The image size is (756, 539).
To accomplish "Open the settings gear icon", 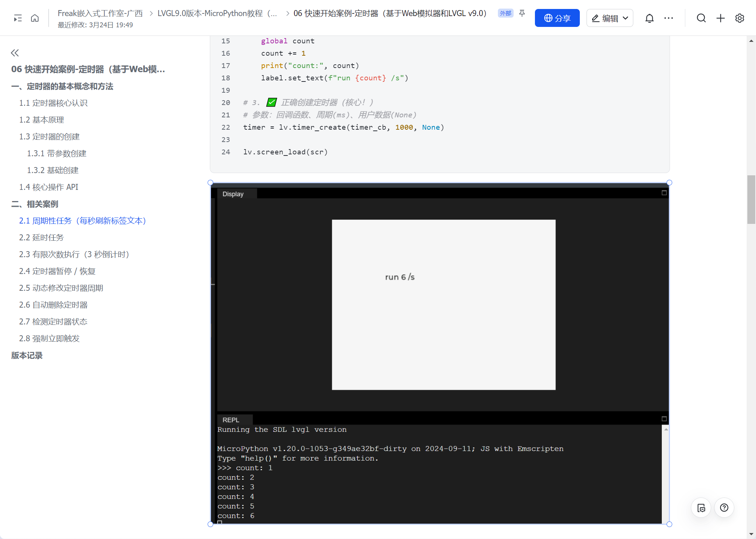I will 740,18.
